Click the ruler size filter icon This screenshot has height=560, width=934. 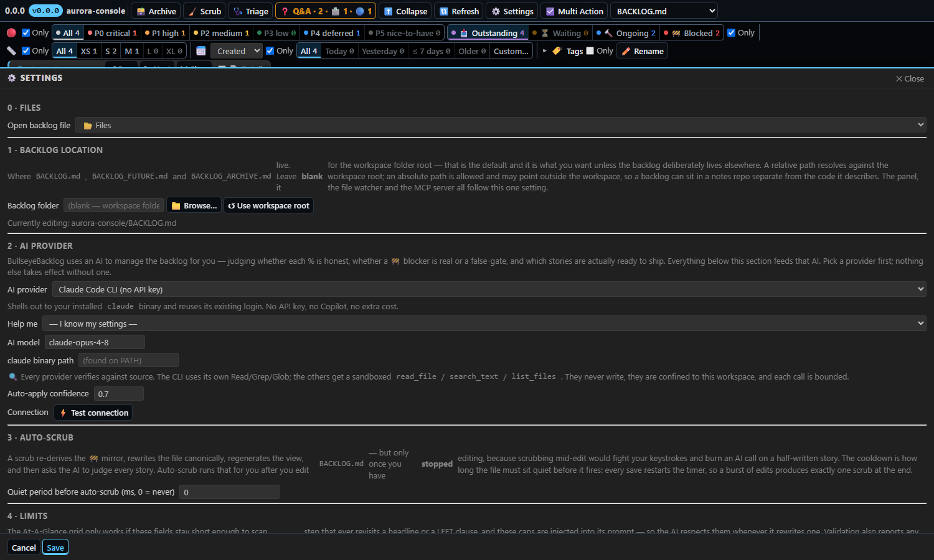11,51
